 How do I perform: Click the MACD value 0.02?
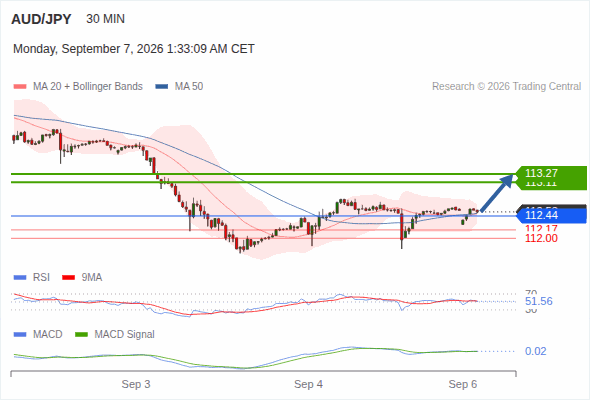tap(535, 351)
